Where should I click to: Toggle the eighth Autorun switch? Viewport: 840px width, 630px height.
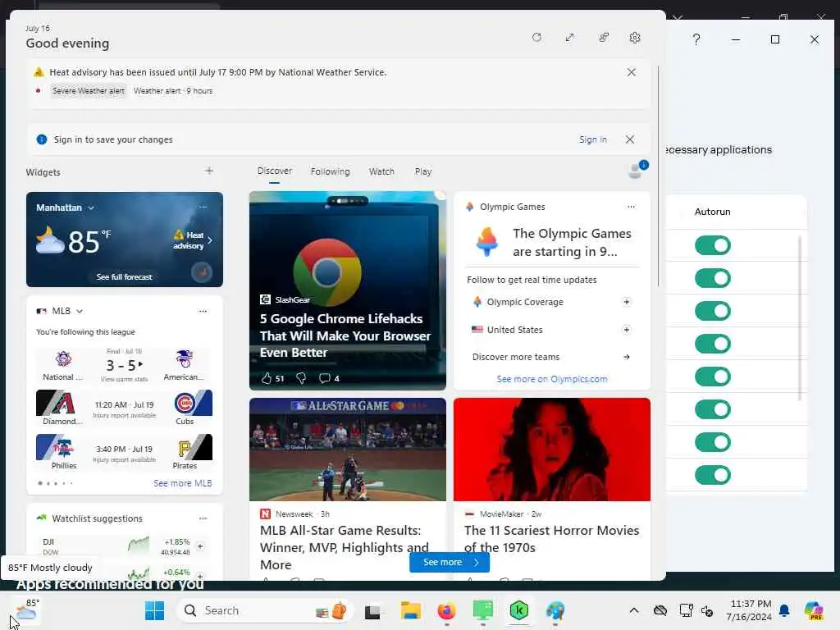pos(713,475)
